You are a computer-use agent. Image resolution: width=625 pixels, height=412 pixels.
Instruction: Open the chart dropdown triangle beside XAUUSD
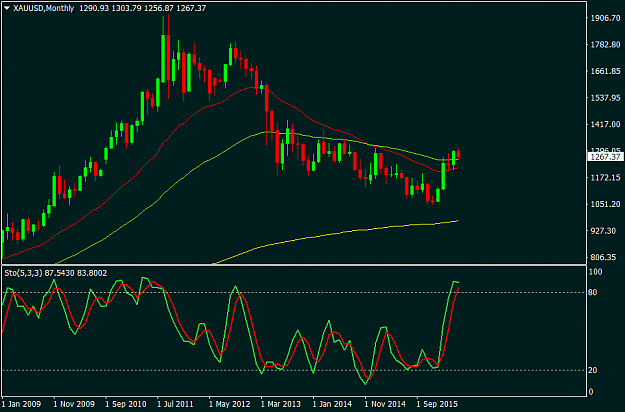pyautogui.click(x=7, y=8)
